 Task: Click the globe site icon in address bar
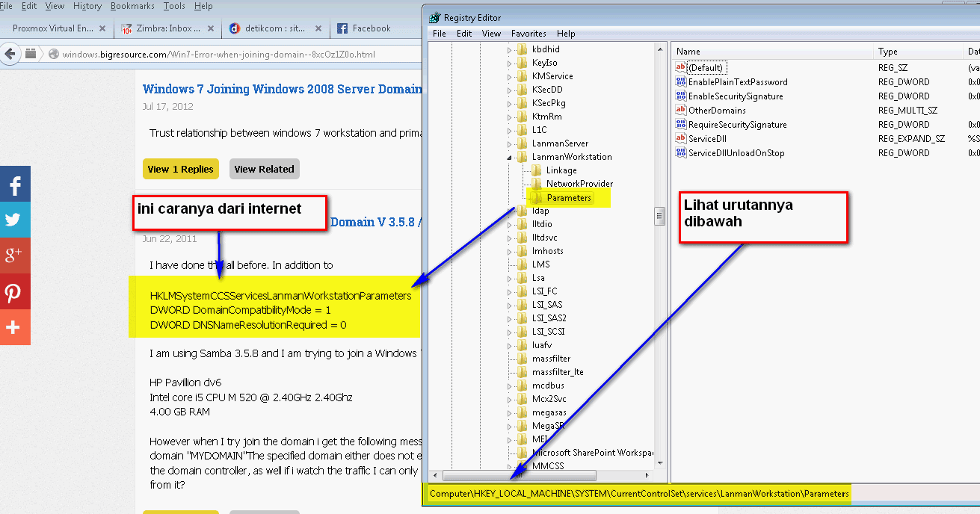(x=54, y=55)
